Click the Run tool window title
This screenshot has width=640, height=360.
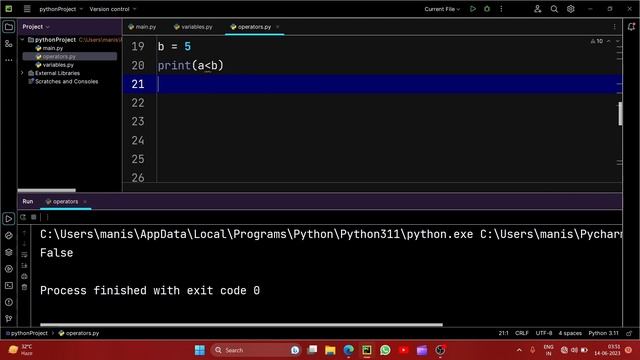(28, 202)
